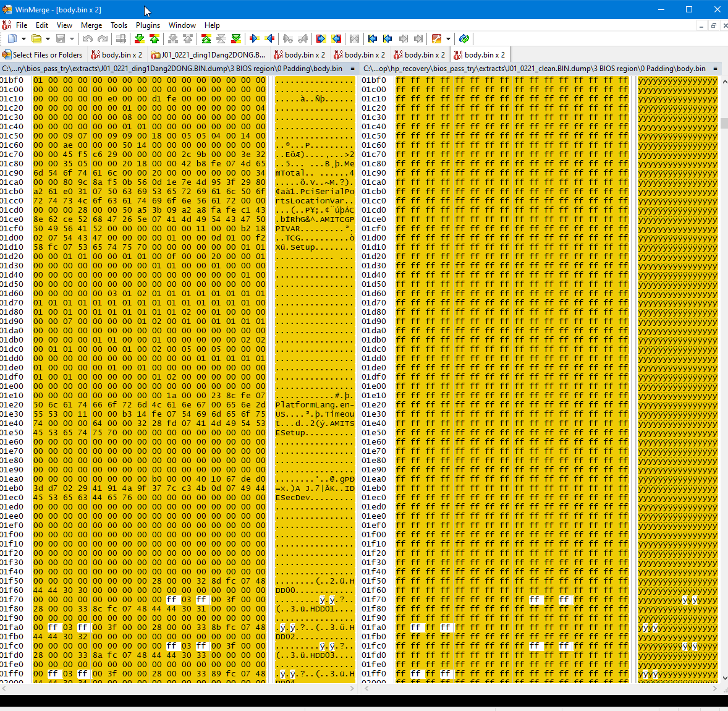Click the Copy to Left blue arrow icon
This screenshot has width=728, height=711.
point(269,39)
